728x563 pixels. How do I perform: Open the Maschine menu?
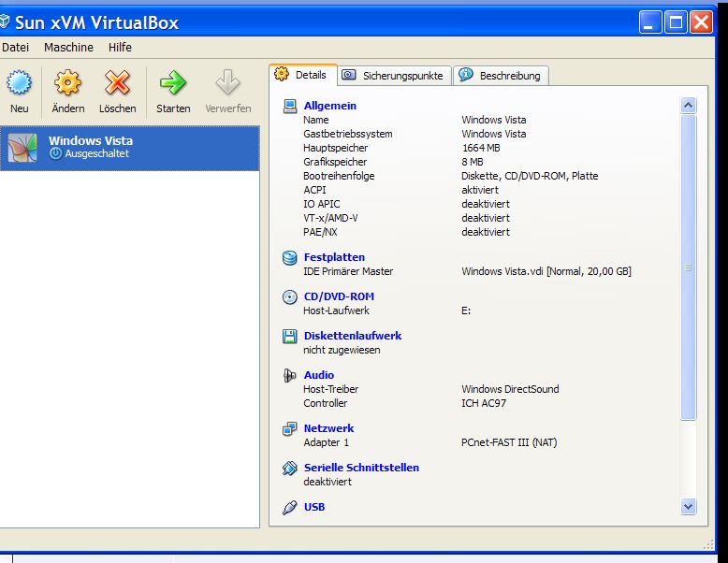[x=68, y=47]
